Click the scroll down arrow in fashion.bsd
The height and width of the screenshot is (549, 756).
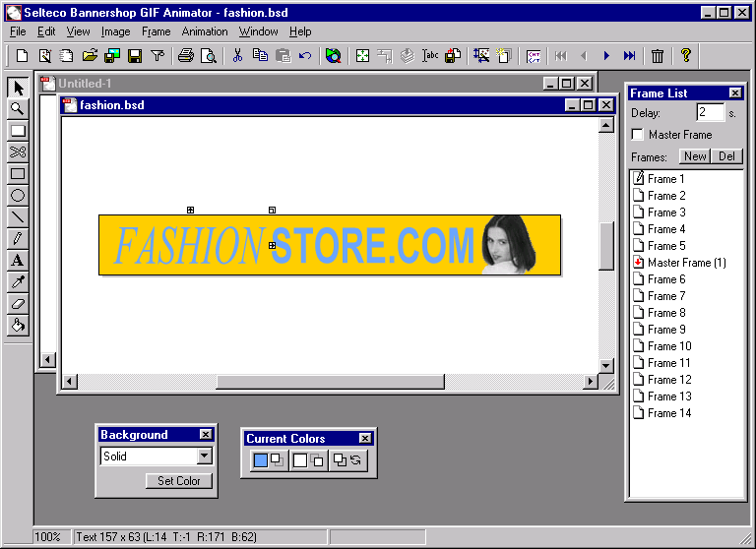(606, 366)
